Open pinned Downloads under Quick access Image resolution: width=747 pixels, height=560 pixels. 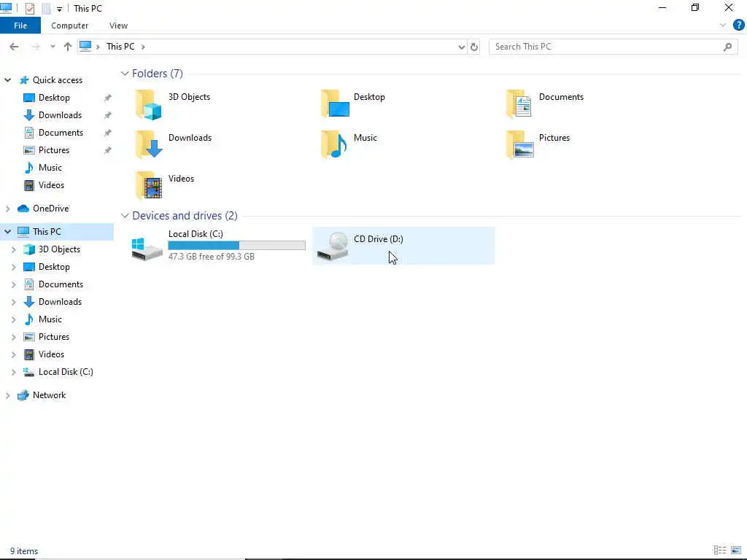(60, 115)
